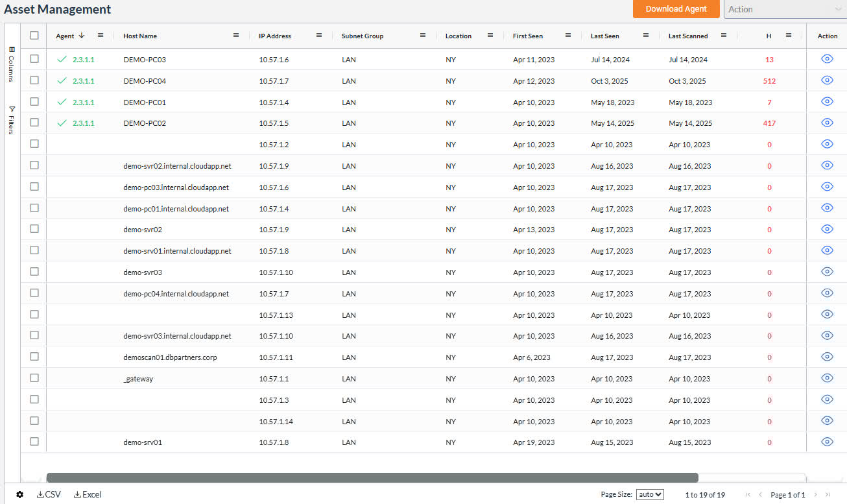847x504 pixels.
Task: Open the Columns side panel tab
Action: pos(11,64)
